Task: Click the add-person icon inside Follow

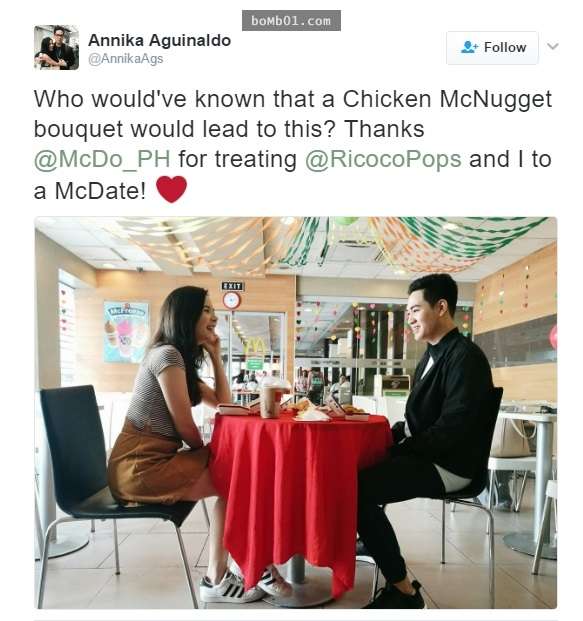Action: coord(470,47)
